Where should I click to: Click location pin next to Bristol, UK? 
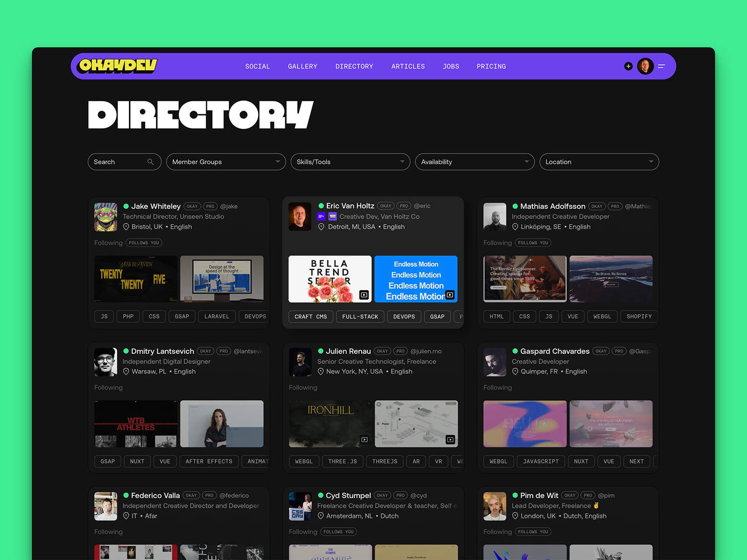pos(126,227)
